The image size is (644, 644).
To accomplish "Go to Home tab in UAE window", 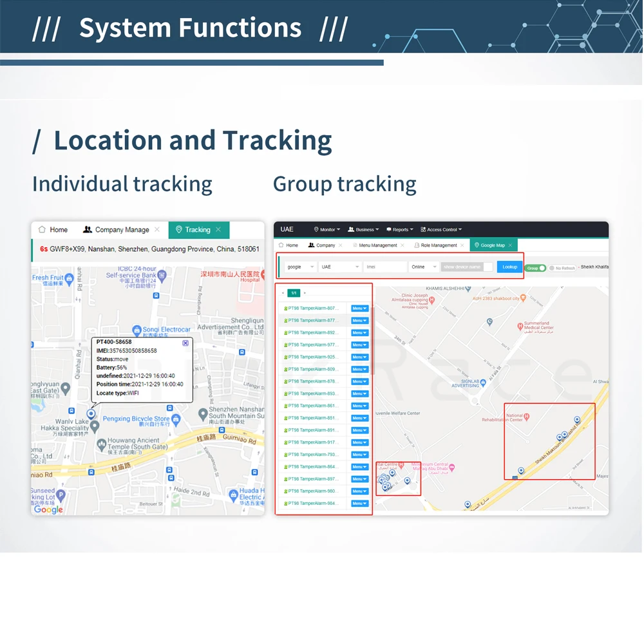I will [289, 245].
